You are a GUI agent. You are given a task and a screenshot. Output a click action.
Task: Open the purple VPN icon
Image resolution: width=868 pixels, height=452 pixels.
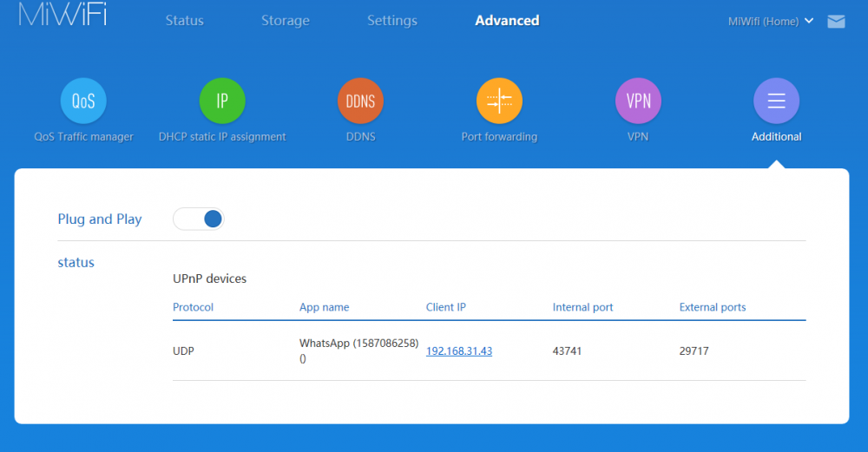click(x=638, y=101)
